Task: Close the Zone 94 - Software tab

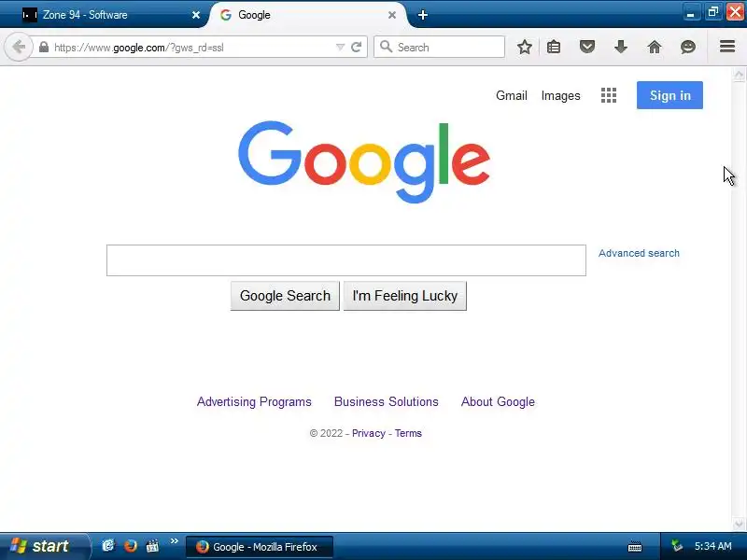Action: coord(196,15)
